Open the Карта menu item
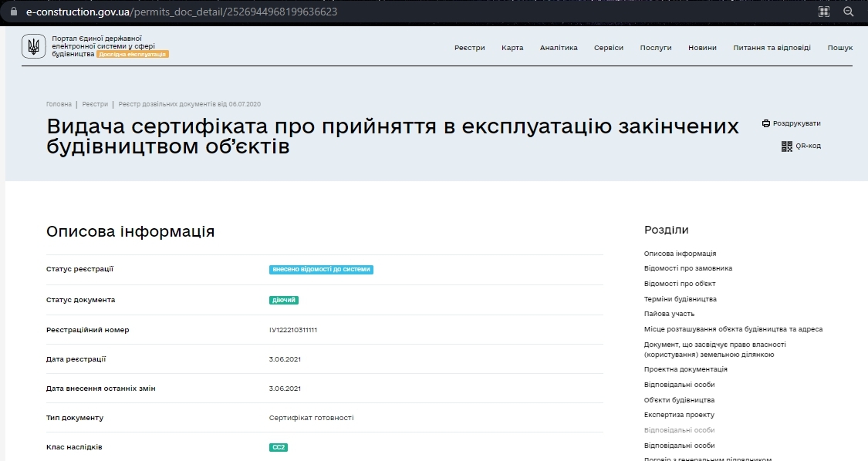Image resolution: width=868 pixels, height=461 pixels. click(512, 48)
